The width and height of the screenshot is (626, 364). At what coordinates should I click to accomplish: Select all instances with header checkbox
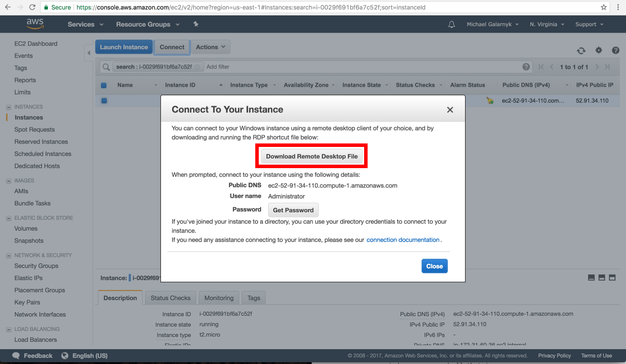coord(103,85)
